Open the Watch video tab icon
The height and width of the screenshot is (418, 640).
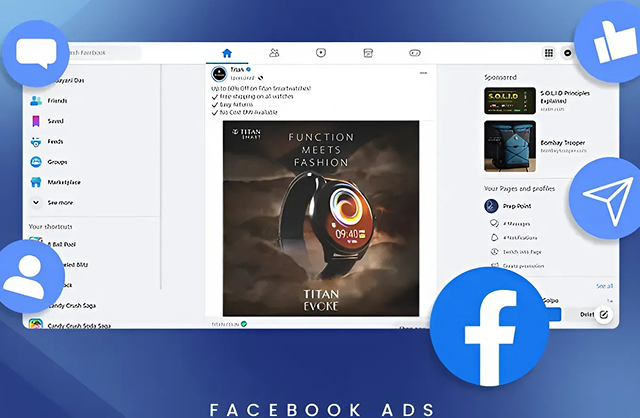[321, 53]
